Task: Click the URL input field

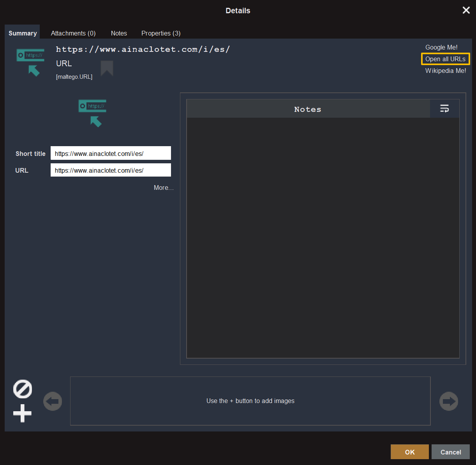Action: [111, 170]
